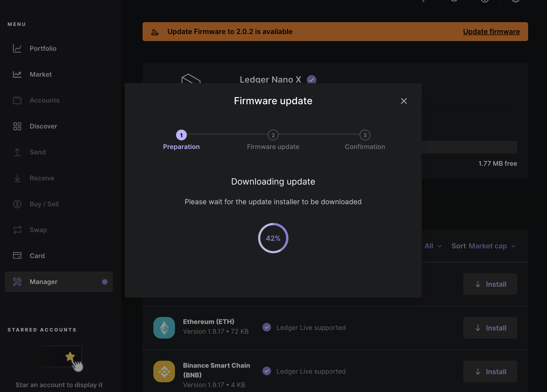
Task: Click Update firmware banner link
Action: pyautogui.click(x=491, y=31)
